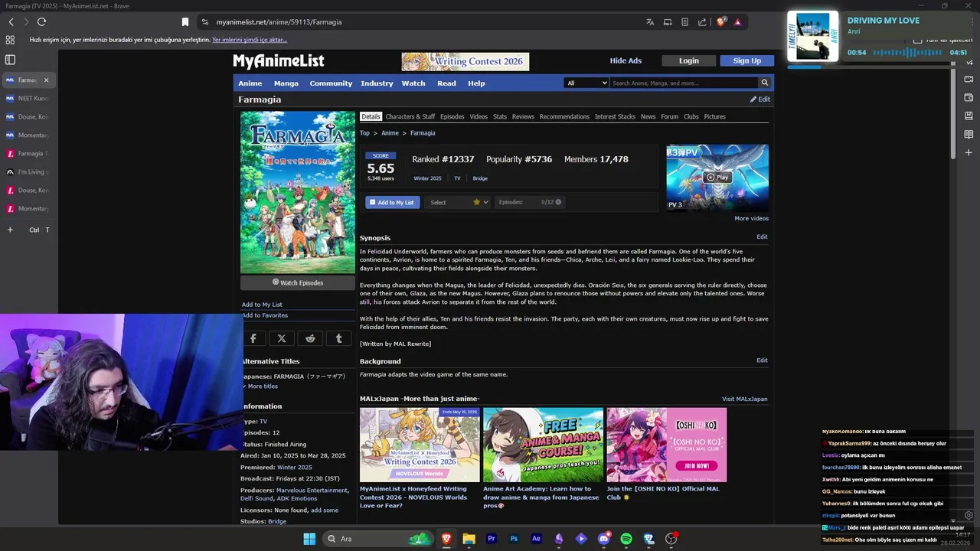Click Add to My List button
980x551 pixels.
point(392,202)
